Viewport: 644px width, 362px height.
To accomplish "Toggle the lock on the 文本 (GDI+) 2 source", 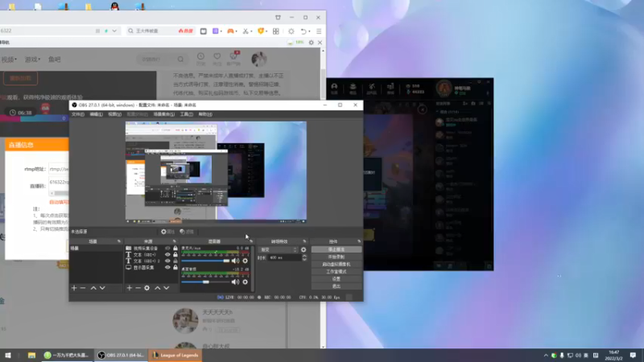I will click(x=175, y=261).
